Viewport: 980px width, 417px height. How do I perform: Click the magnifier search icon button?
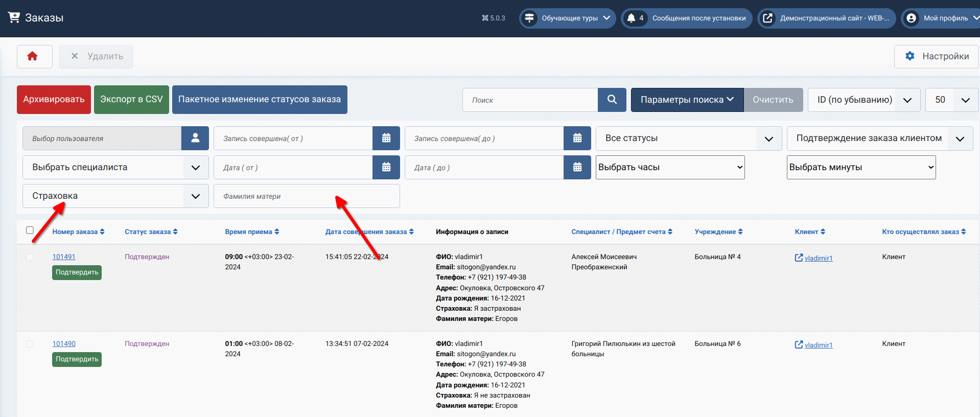click(612, 100)
